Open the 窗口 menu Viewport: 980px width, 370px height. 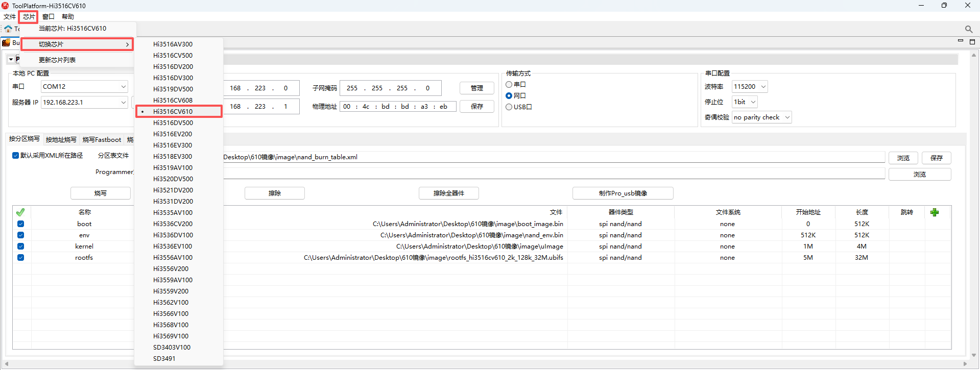click(x=49, y=17)
